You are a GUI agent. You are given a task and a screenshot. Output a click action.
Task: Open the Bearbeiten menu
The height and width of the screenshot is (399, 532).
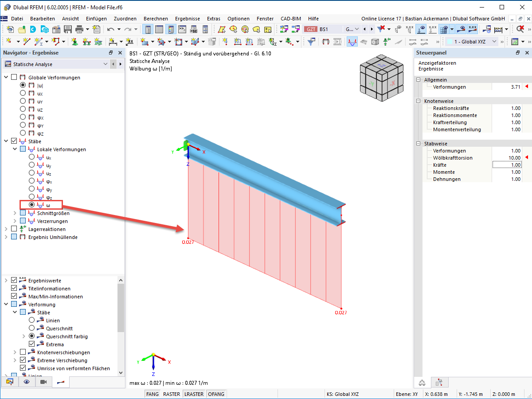[43, 19]
